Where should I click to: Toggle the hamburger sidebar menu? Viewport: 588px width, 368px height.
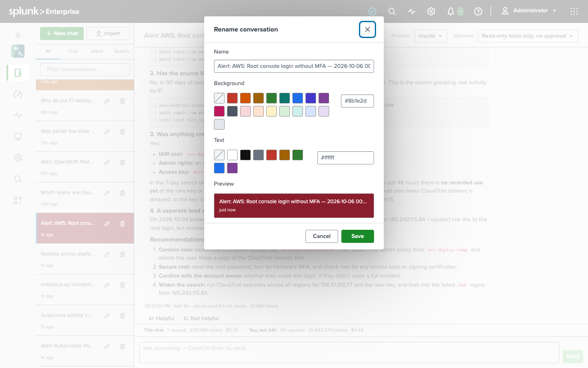coord(18,35)
